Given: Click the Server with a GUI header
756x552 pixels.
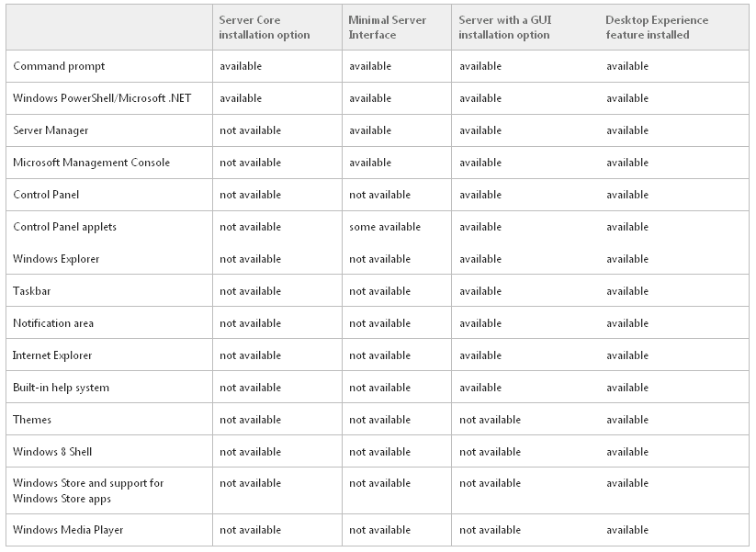Looking at the screenshot, I should (x=505, y=28).
